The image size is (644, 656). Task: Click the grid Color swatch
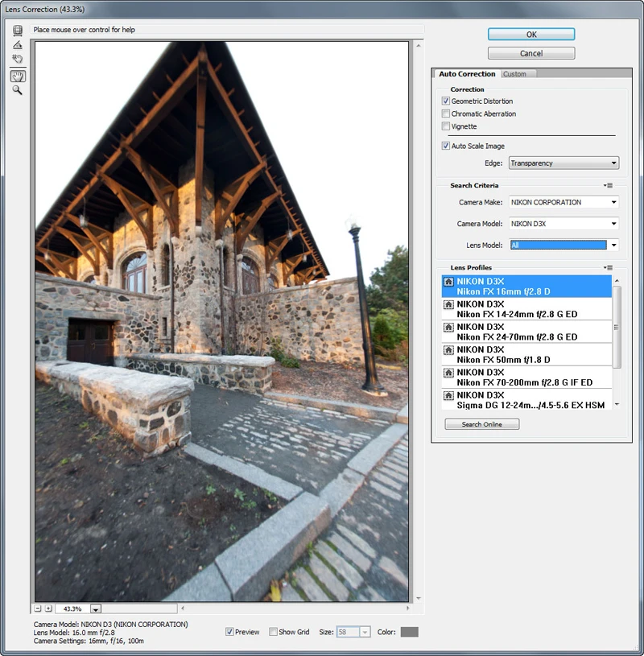pyautogui.click(x=409, y=632)
